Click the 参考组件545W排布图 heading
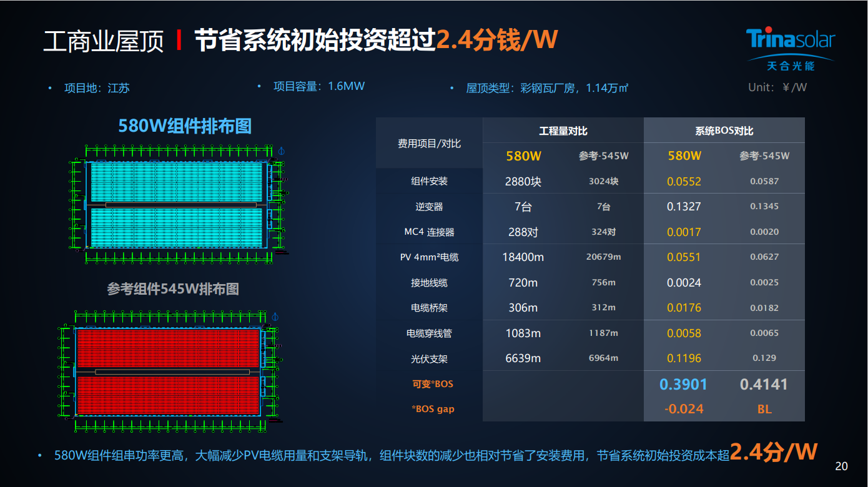This screenshot has width=868, height=487. (x=173, y=289)
